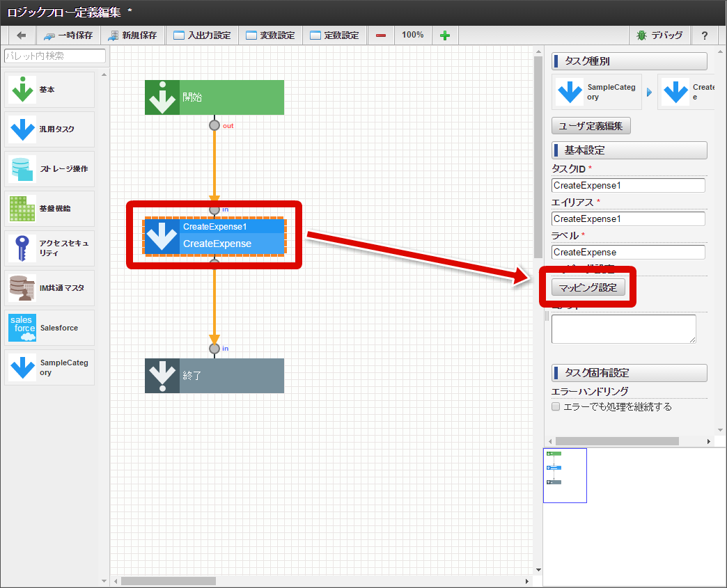
Task: Click the in connector of the end node
Action: click(214, 349)
